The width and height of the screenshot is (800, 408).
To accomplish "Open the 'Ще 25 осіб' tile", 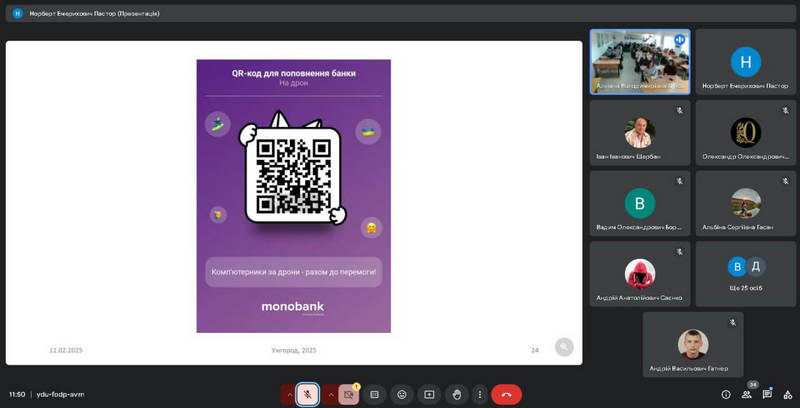I will pos(745,274).
